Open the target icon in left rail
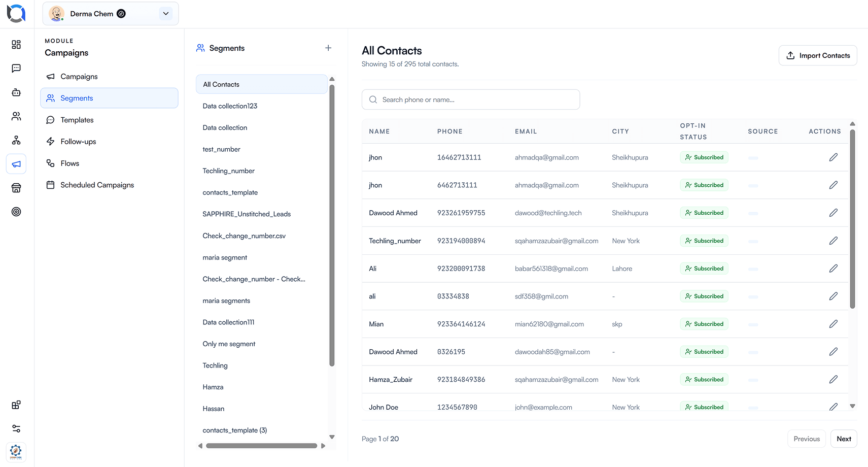Viewport: 868px width, 467px height. 16,212
